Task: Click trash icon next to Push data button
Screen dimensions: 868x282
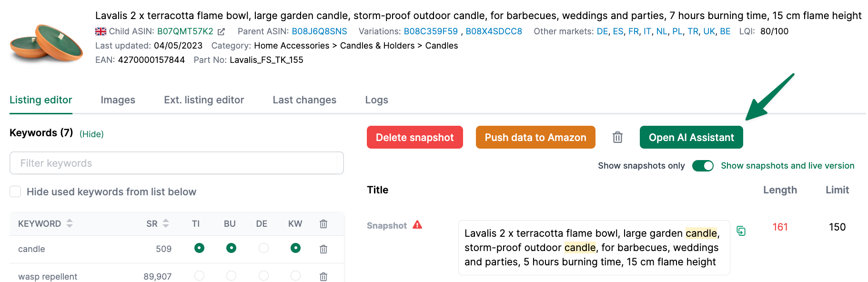Action: 617,137
